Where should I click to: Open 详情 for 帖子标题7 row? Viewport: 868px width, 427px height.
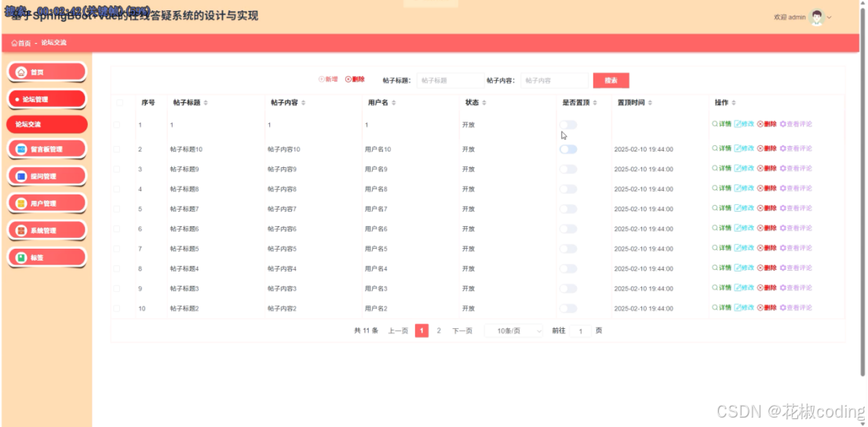722,208
